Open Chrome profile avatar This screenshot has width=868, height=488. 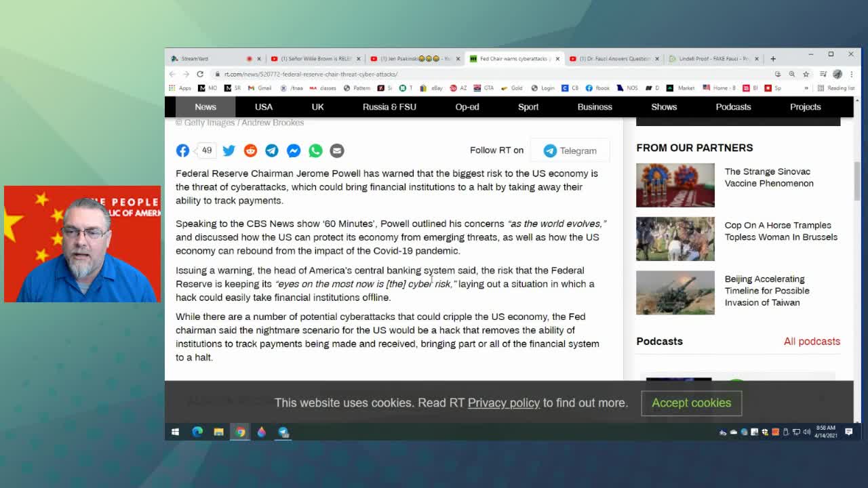click(837, 74)
